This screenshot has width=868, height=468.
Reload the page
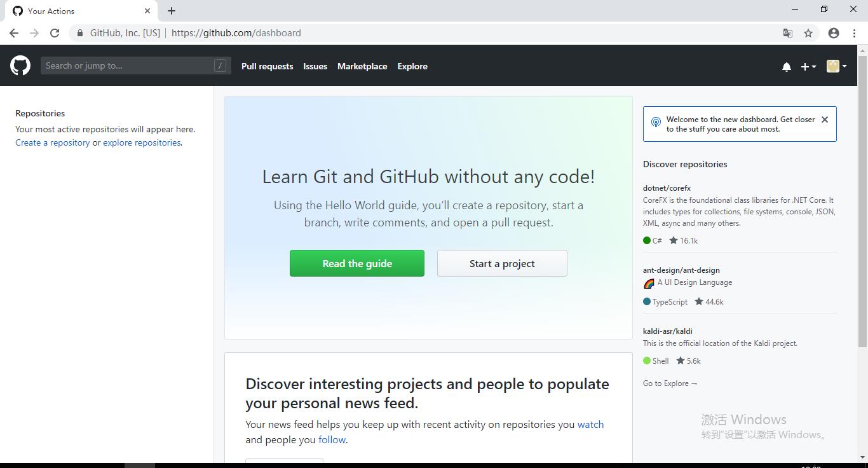coord(55,33)
